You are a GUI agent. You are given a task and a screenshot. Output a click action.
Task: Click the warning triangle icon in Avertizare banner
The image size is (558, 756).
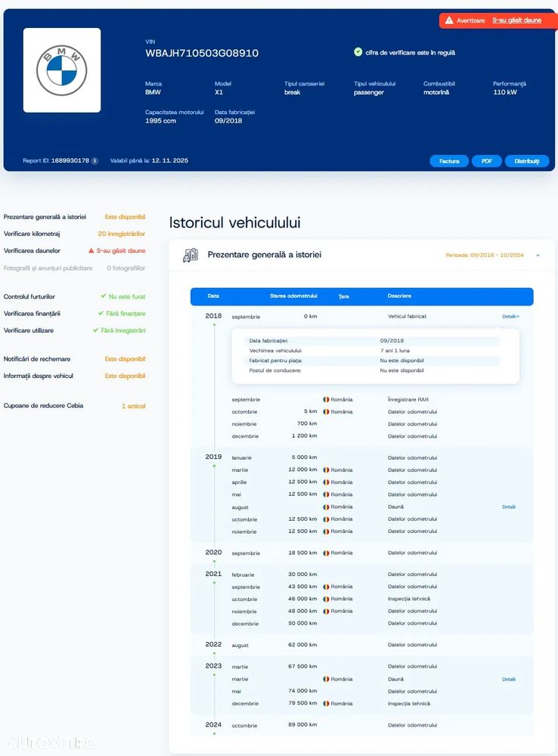point(449,20)
